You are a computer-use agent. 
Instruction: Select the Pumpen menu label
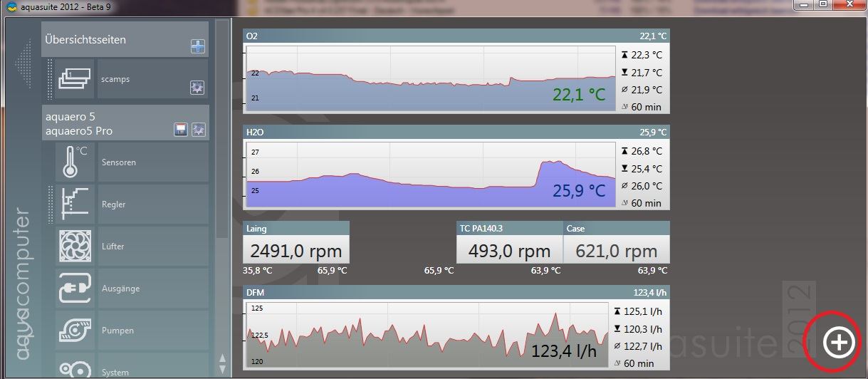(117, 331)
